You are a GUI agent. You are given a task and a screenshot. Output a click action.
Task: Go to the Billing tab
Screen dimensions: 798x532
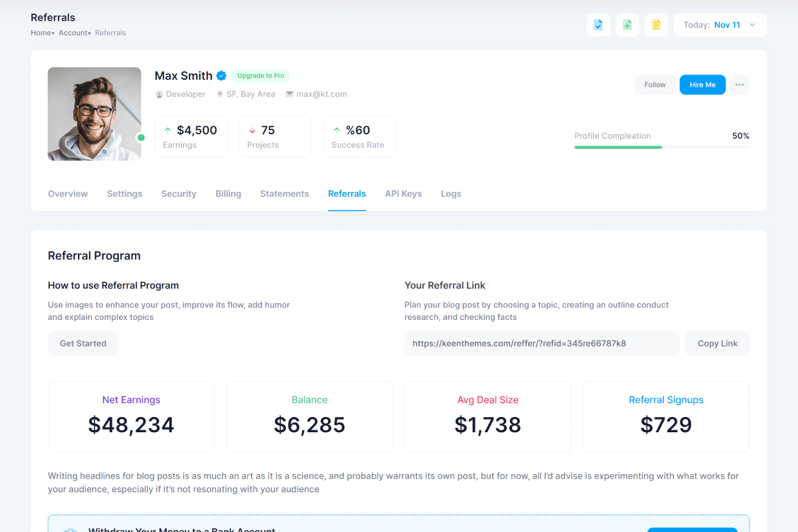point(228,194)
